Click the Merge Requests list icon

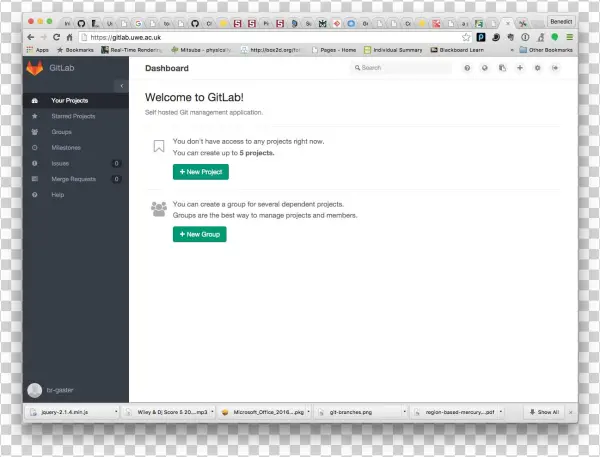35,179
